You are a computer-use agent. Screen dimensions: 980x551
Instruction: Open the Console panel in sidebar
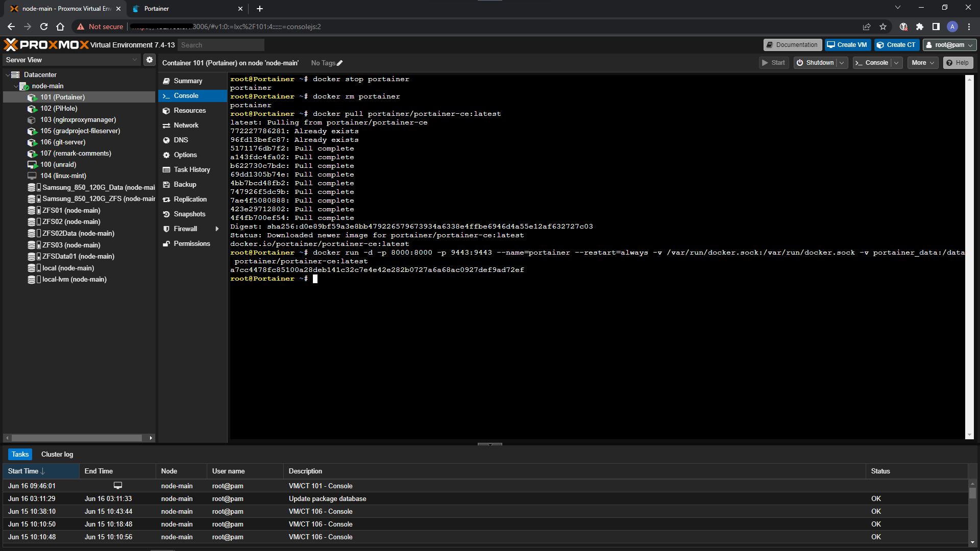[192, 95]
